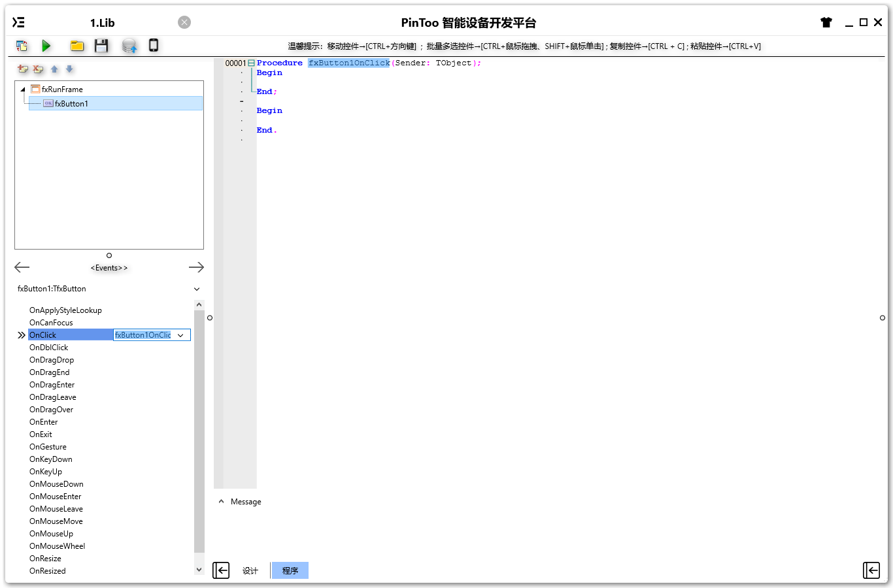
Task: Go to the next inspector page with the right arrow
Action: pyautogui.click(x=196, y=267)
